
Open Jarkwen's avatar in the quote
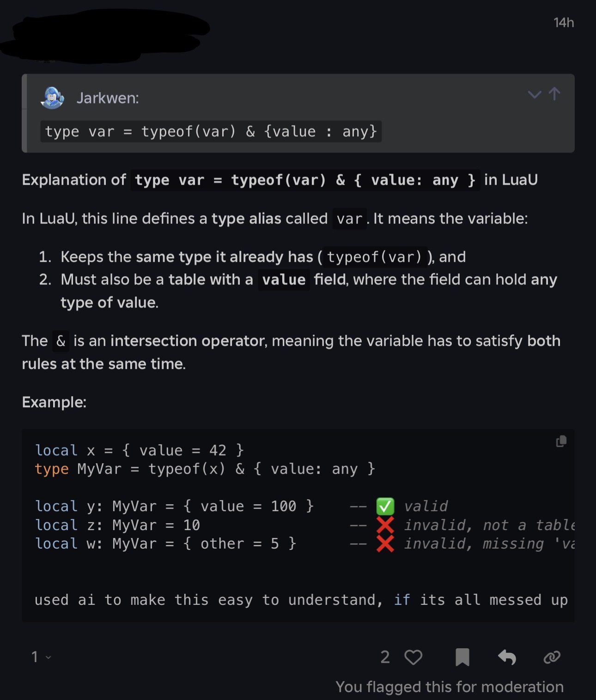point(52,98)
